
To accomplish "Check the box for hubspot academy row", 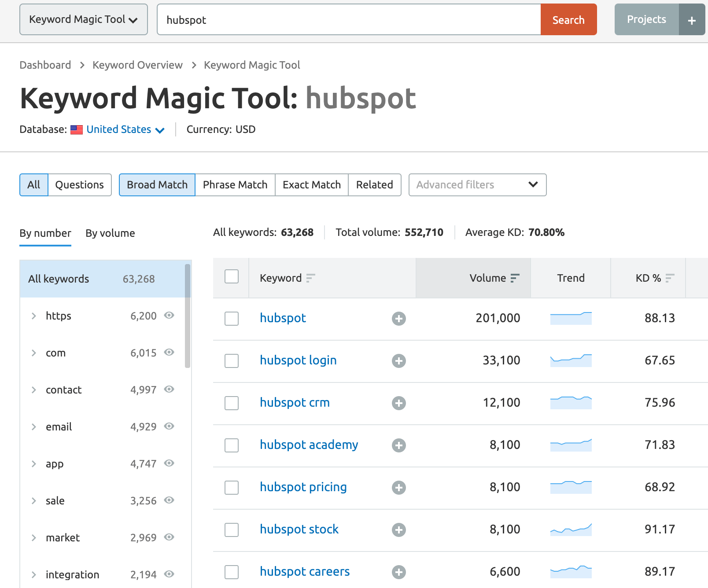I will tap(232, 445).
